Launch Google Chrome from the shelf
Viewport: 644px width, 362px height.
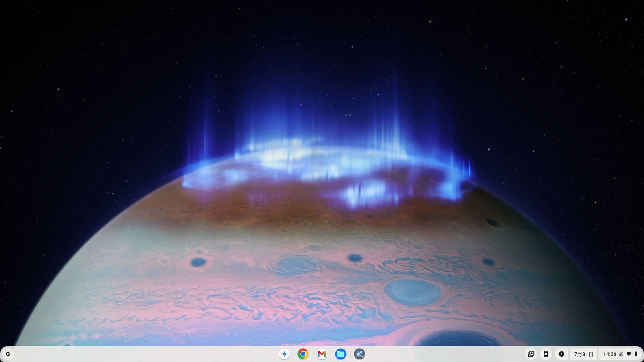(x=303, y=354)
